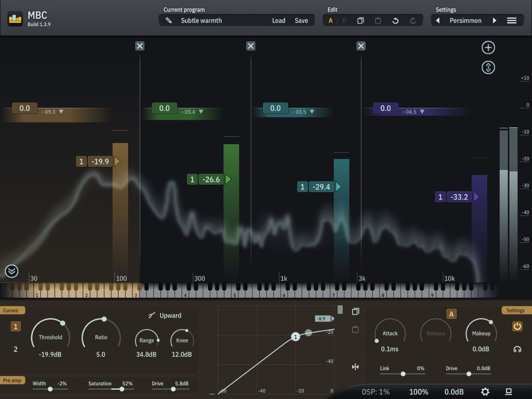Toggle the Upward compression mode
This screenshot has height=399, width=532.
click(x=165, y=316)
